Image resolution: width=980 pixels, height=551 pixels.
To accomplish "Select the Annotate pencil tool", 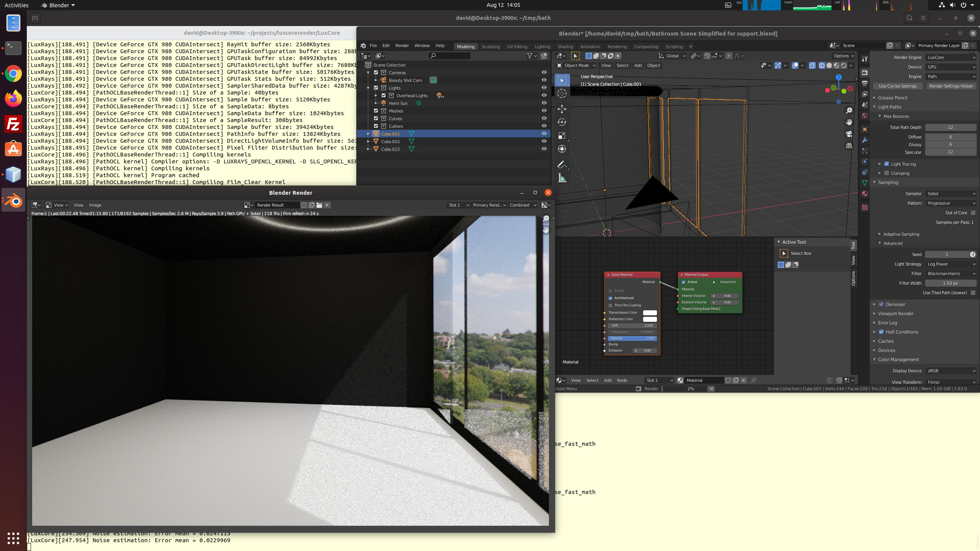I will 562,165.
